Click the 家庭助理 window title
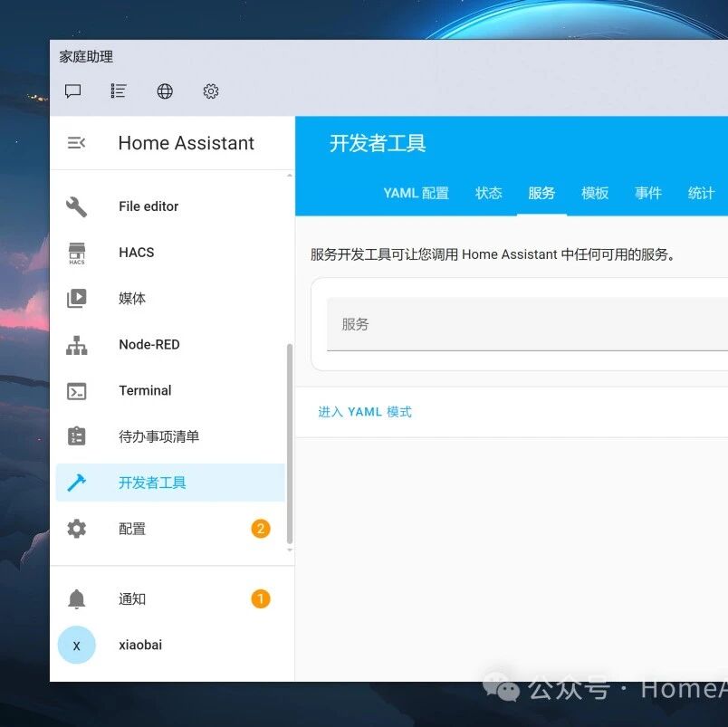 pos(86,57)
